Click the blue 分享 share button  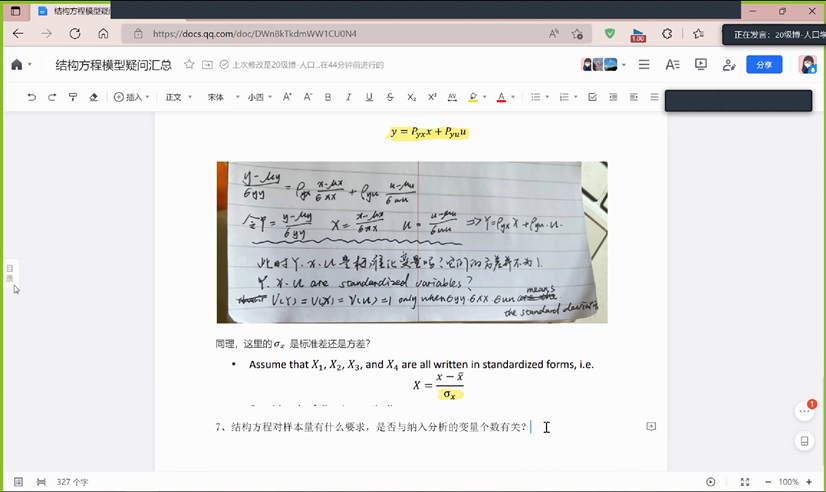click(x=764, y=65)
